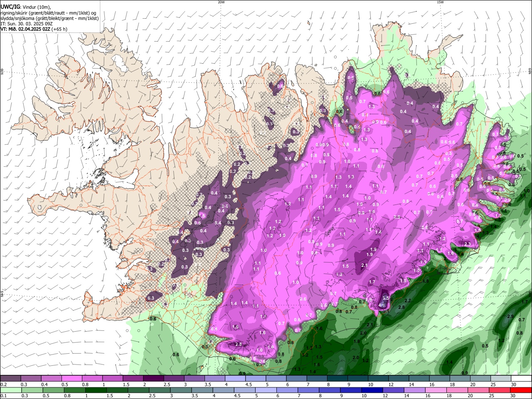
Task: Click the palest green rain swatch labeled 0.1
Action: (x=10, y=390)
